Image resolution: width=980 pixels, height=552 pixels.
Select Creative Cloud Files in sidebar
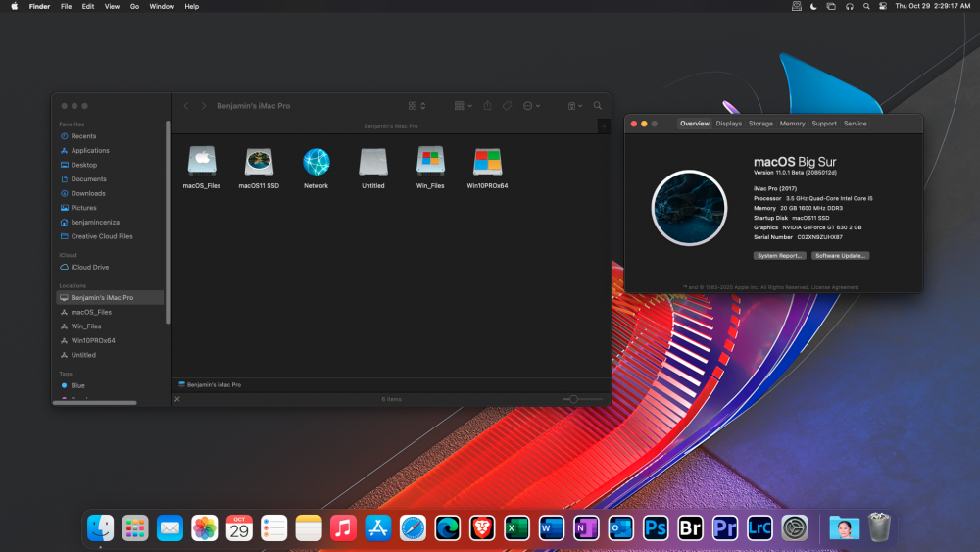point(102,236)
